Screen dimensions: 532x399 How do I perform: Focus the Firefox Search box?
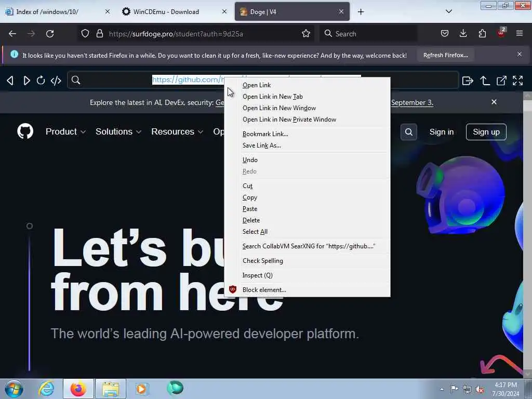coord(368,34)
